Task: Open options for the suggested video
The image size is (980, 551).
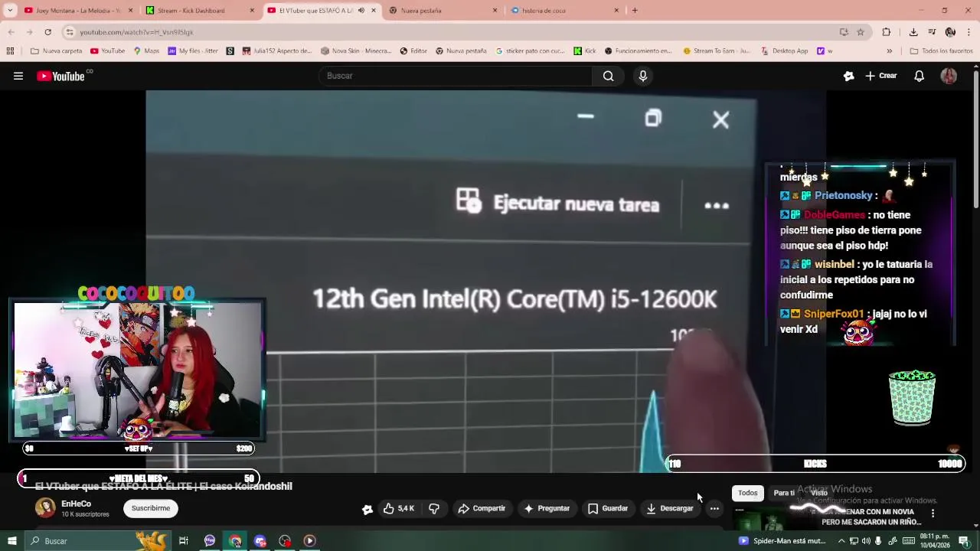Action: click(x=933, y=514)
